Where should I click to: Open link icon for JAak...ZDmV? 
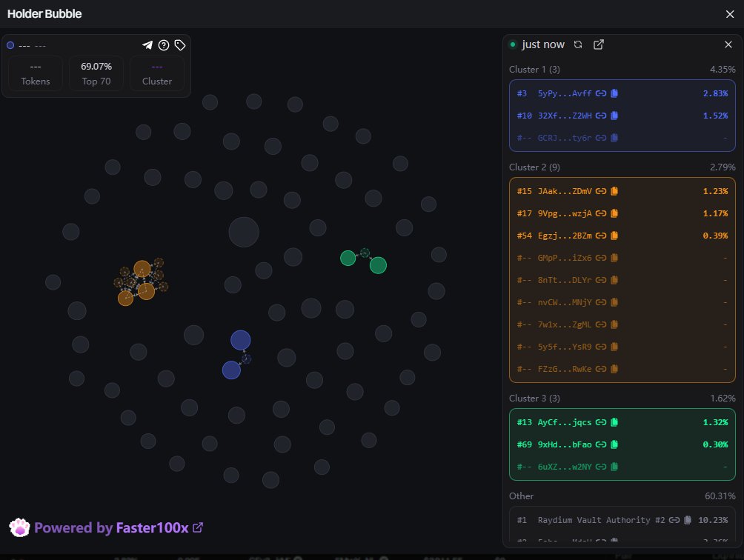[x=601, y=191]
